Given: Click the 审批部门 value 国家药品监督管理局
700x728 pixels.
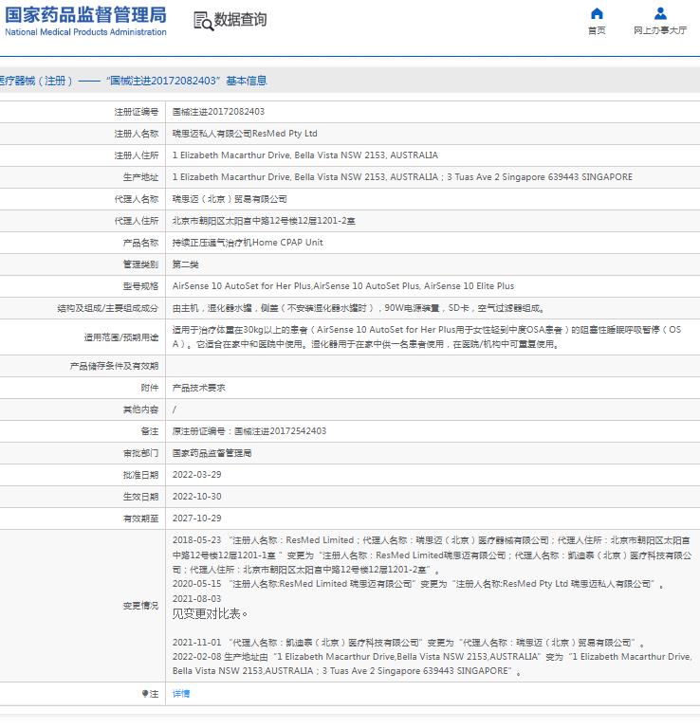Looking at the screenshot, I should (x=212, y=453).
